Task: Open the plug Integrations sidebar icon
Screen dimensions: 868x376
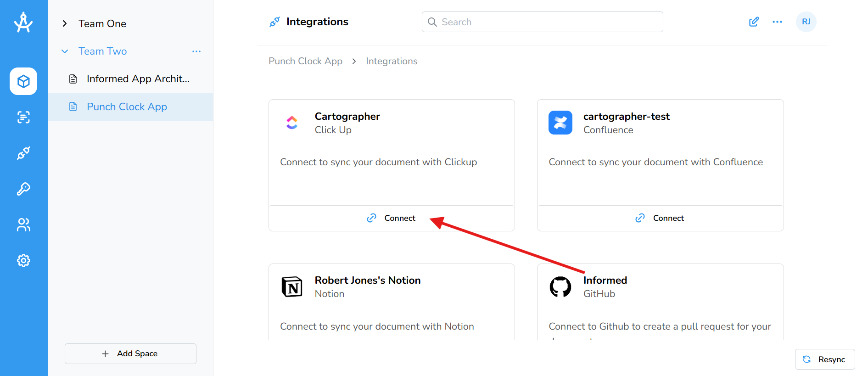Action: (23, 153)
